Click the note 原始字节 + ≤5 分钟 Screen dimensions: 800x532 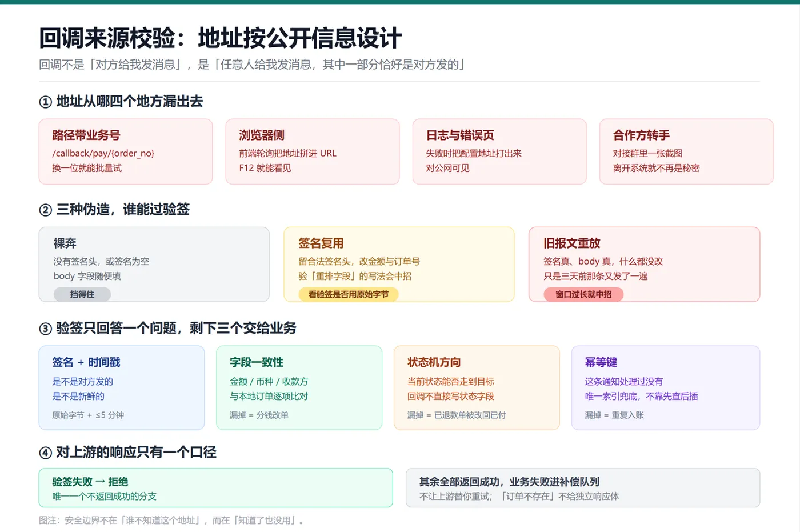click(88, 415)
